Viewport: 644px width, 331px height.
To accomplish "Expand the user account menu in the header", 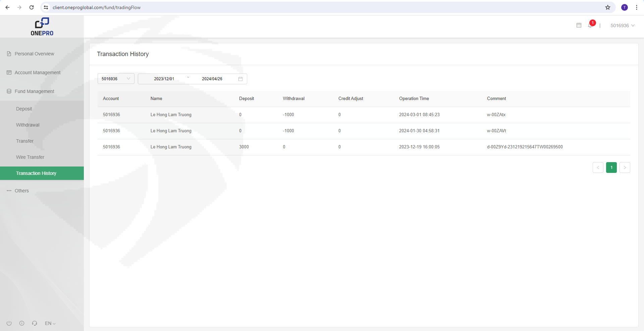I will tap(622, 26).
